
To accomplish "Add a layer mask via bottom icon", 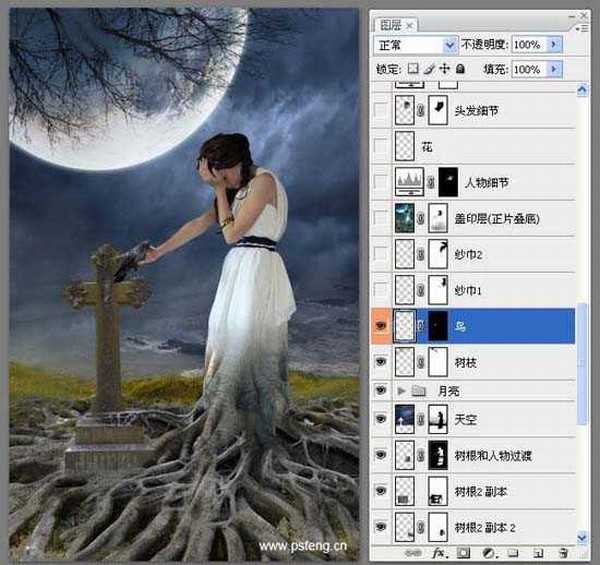I will pos(462,552).
